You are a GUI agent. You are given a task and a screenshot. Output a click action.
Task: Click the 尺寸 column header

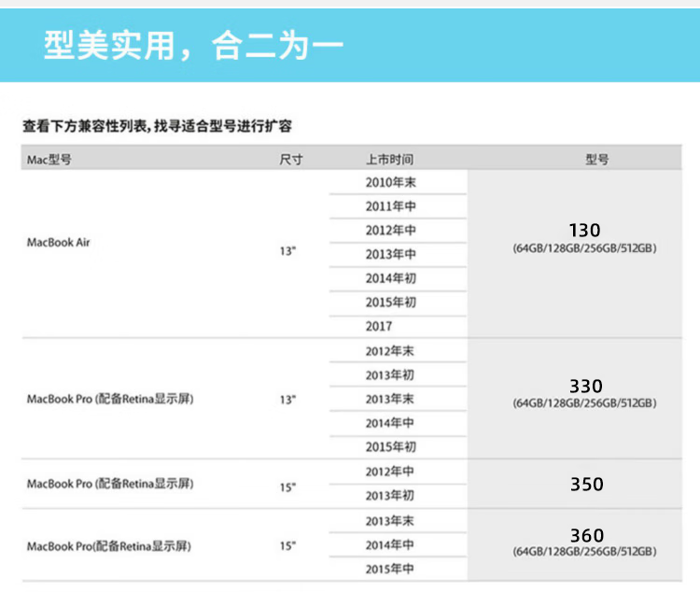tap(291, 159)
